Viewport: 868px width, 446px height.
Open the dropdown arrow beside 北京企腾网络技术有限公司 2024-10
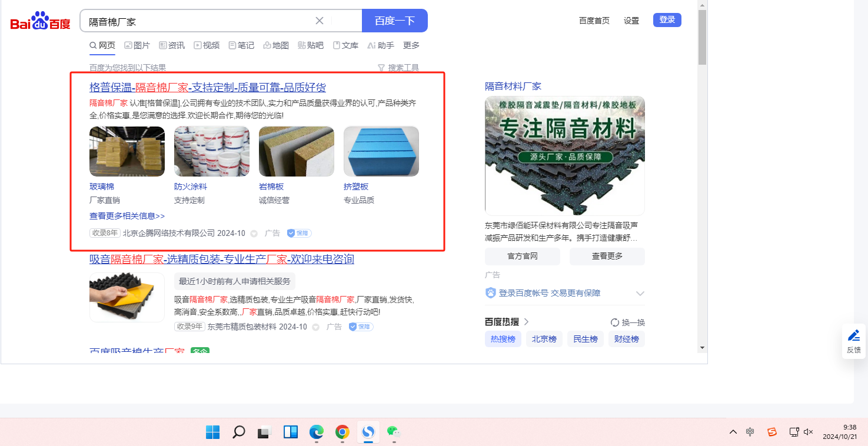point(254,234)
